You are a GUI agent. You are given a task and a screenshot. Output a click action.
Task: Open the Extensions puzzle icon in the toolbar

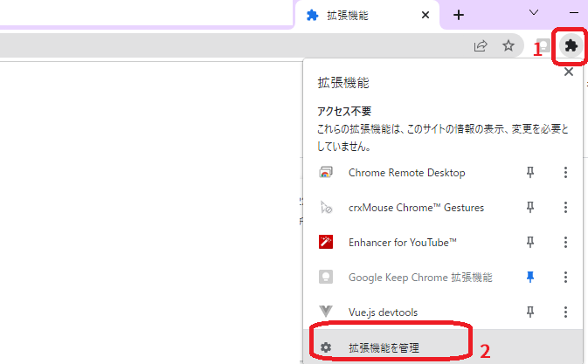[571, 45]
